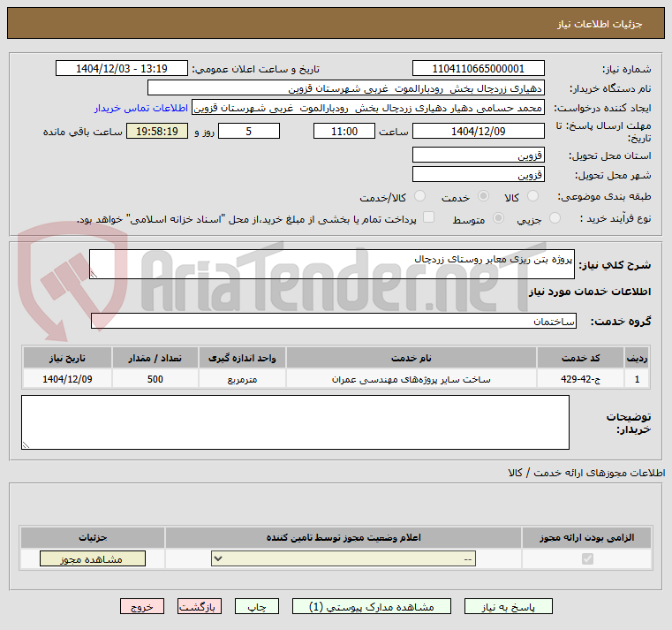Click the الزامی بودن ارائه مجوز header
672x630 pixels.
586,537
